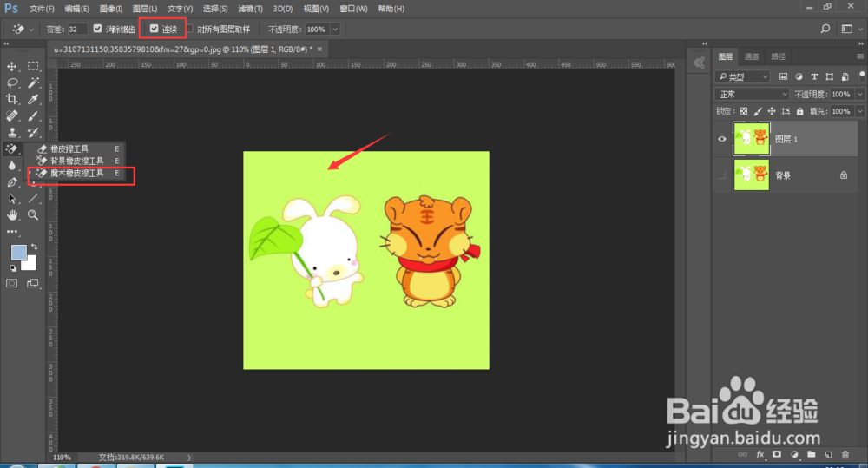The width and height of the screenshot is (868, 468).
Task: Select the Eyedropper tool
Action: click(33, 100)
